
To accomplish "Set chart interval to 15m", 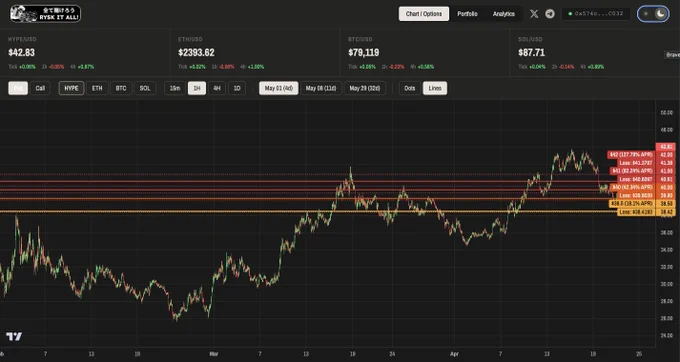I will tap(175, 88).
